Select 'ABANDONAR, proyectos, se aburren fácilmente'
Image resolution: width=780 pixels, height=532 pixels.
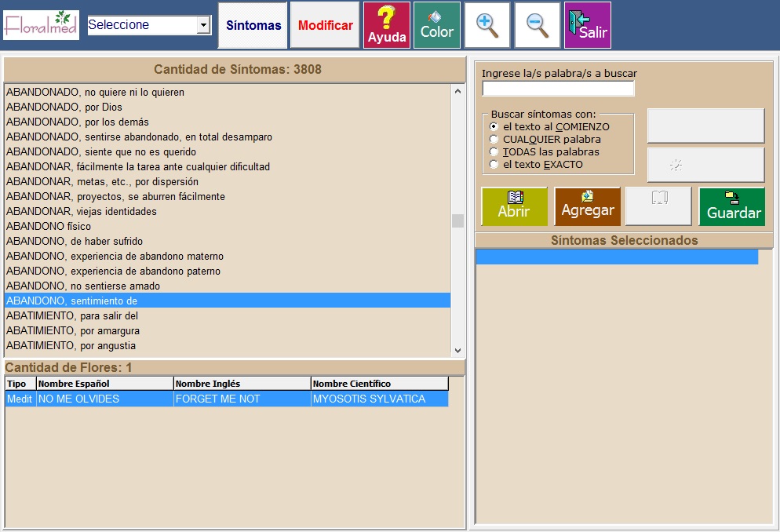pyautogui.click(x=228, y=196)
